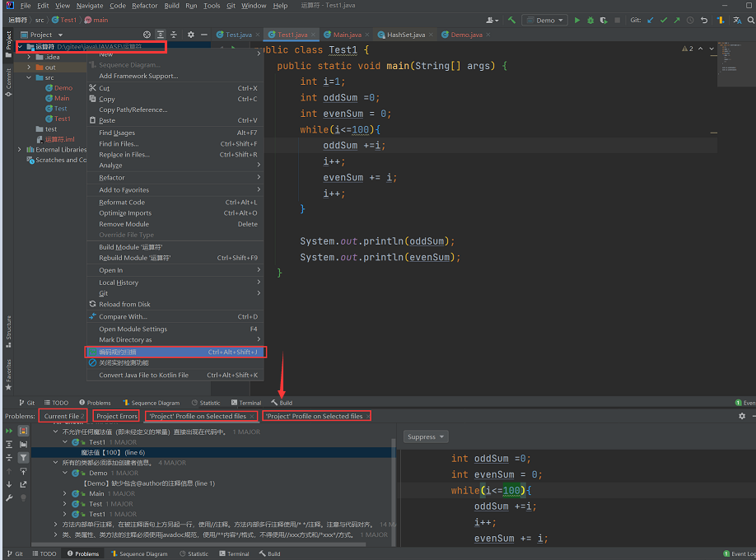Rerun inspection with green double-arrow icon
Screen dimensions: 756x560
point(9,431)
